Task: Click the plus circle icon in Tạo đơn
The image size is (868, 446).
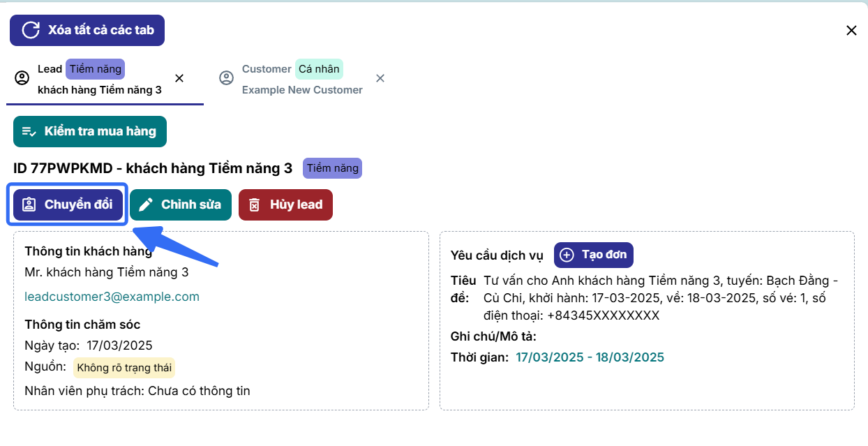Action: click(x=567, y=255)
